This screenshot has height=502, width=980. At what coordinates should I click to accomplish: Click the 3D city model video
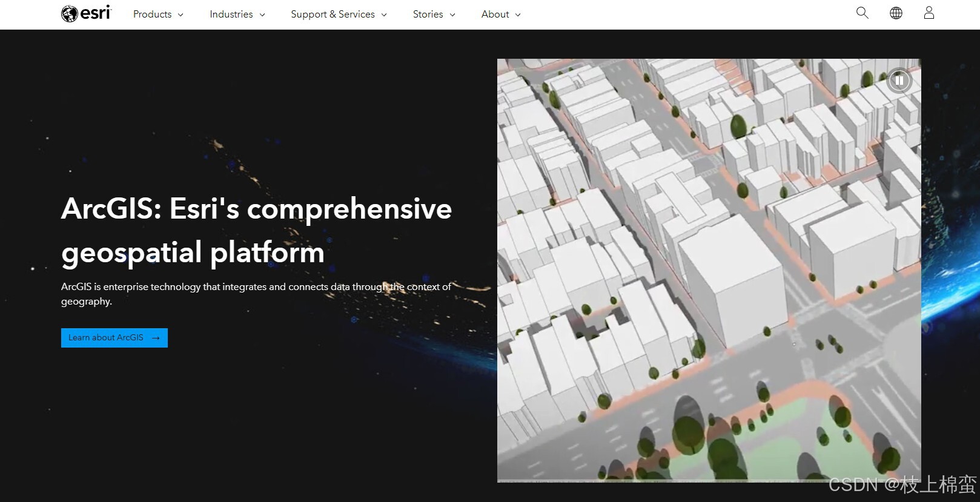tap(709, 270)
